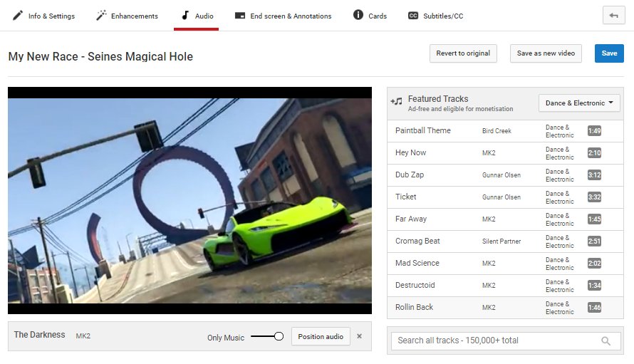Click the search magnifier icon

[606, 341]
